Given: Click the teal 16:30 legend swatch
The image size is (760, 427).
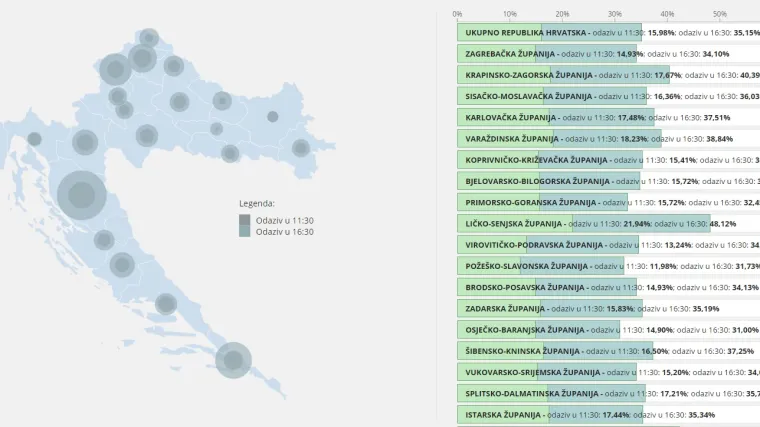Looking at the screenshot, I should (x=245, y=231).
